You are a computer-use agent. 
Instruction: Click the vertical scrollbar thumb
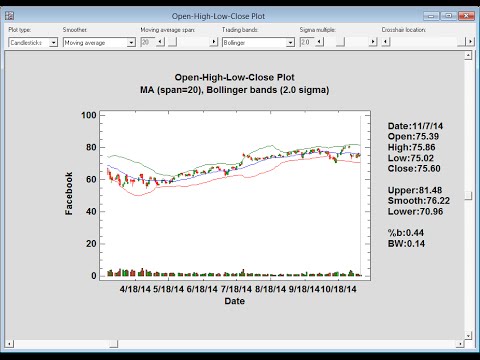pyautogui.click(x=468, y=195)
